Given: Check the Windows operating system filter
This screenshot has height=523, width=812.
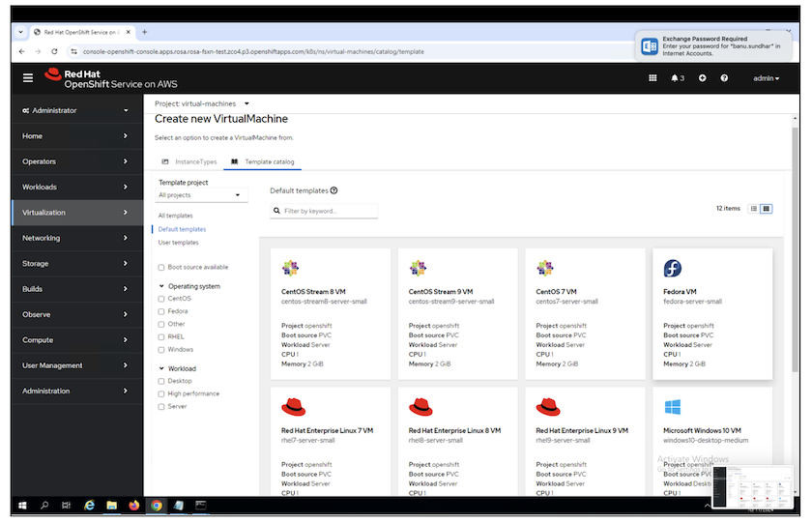Looking at the screenshot, I should point(161,350).
